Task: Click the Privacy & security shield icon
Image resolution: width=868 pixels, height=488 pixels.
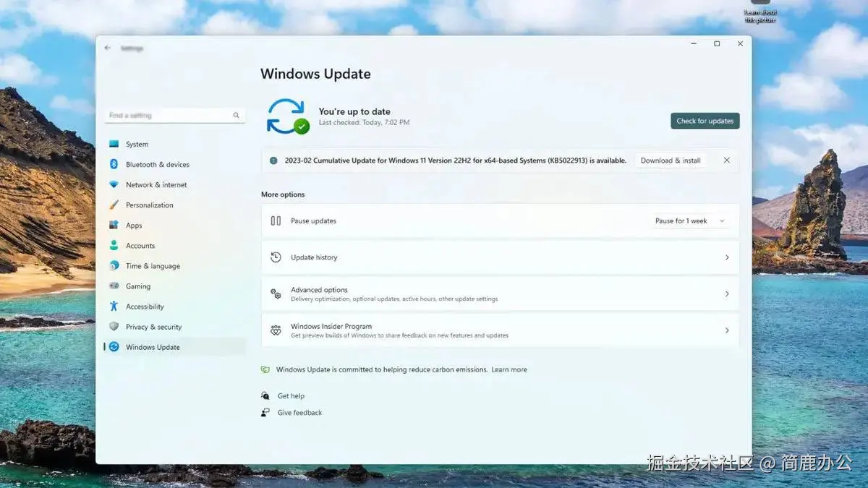Action: coord(114,326)
